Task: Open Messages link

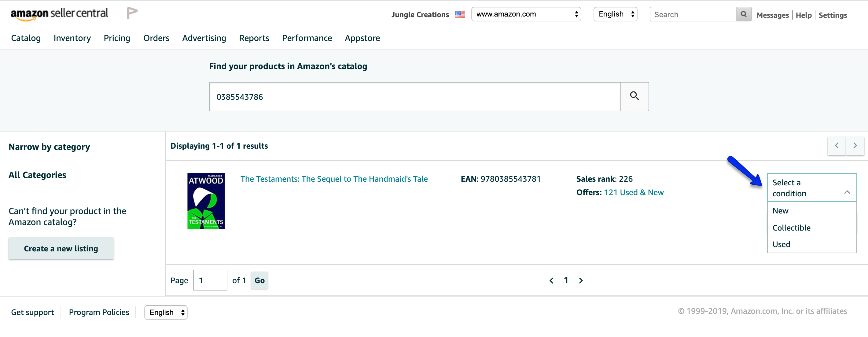Action: pyautogui.click(x=773, y=15)
